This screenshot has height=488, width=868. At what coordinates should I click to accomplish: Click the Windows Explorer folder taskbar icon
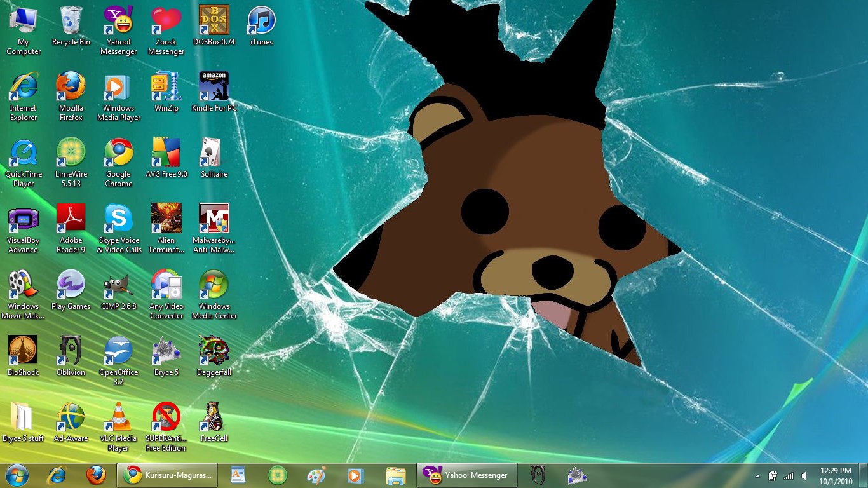click(x=395, y=475)
